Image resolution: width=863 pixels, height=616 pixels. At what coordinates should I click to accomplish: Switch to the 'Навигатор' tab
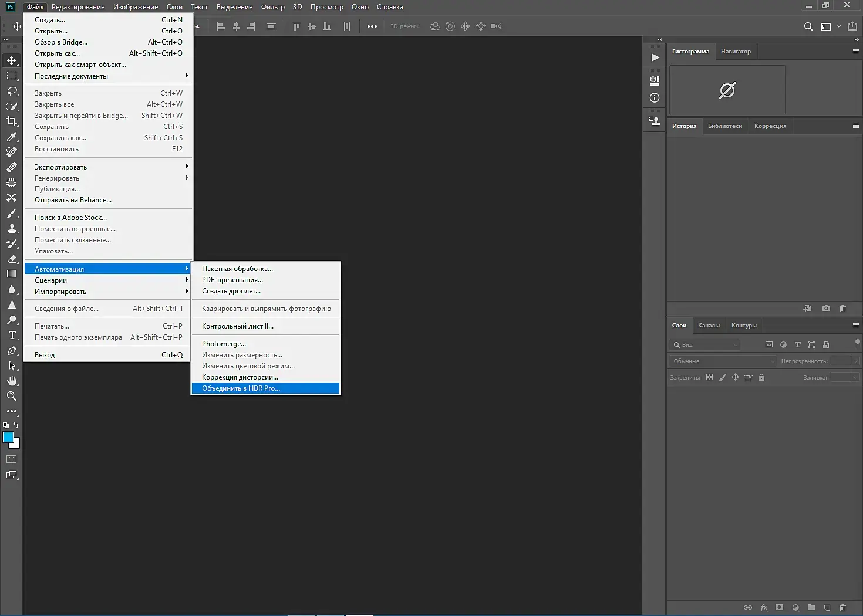(736, 52)
